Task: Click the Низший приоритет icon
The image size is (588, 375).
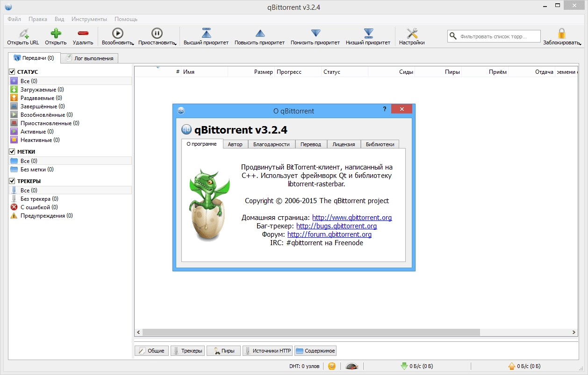Action: point(368,33)
